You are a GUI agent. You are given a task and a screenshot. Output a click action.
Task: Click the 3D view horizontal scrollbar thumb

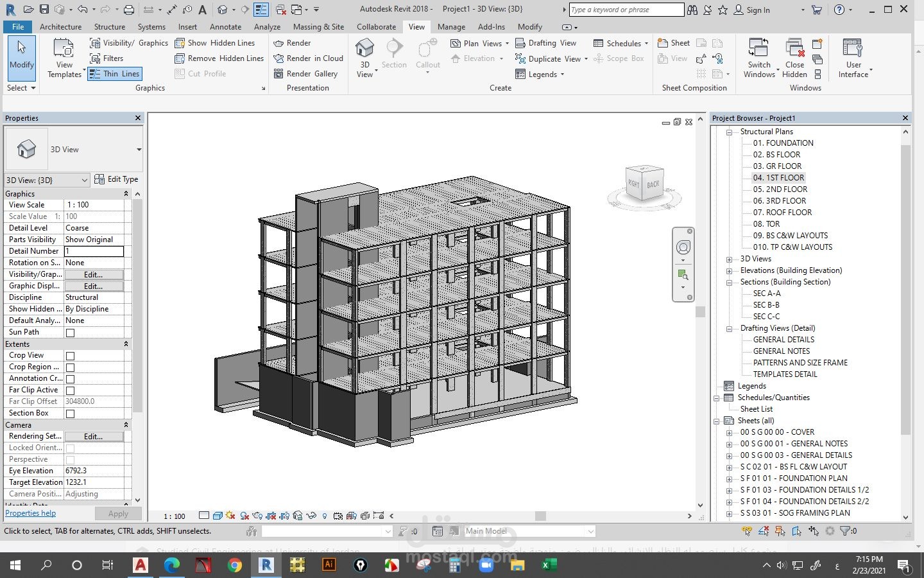point(541,516)
